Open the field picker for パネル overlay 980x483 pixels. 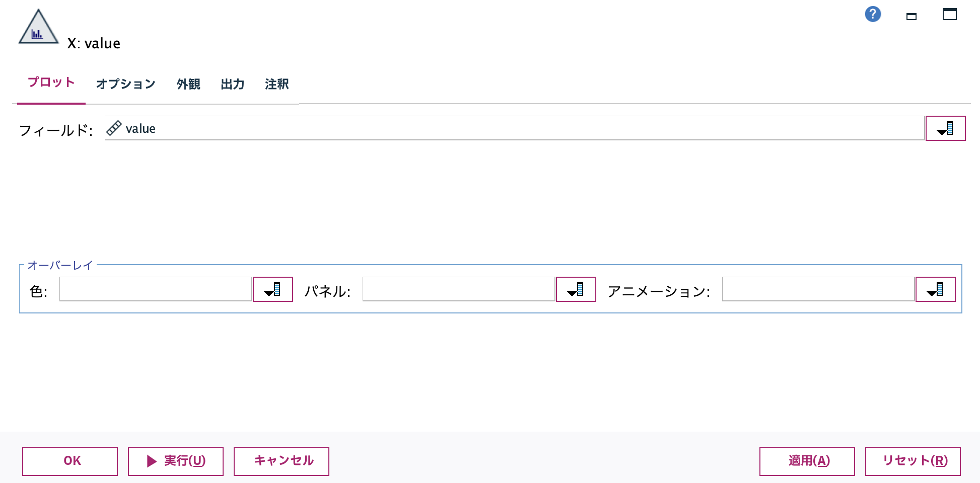[576, 289]
